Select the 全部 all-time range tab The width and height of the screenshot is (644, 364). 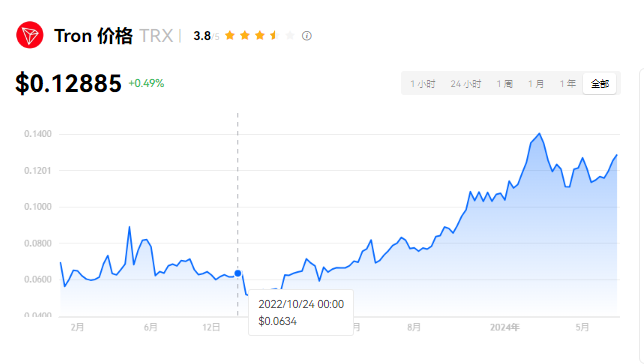point(600,84)
